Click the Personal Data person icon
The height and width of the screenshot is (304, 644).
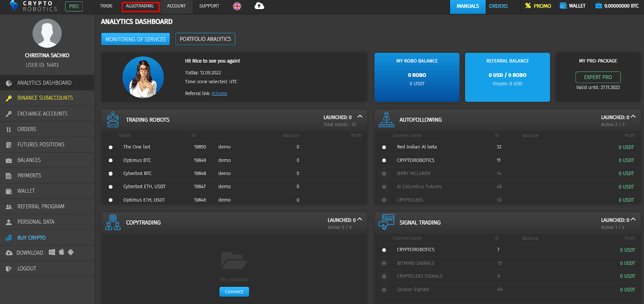tap(9, 222)
